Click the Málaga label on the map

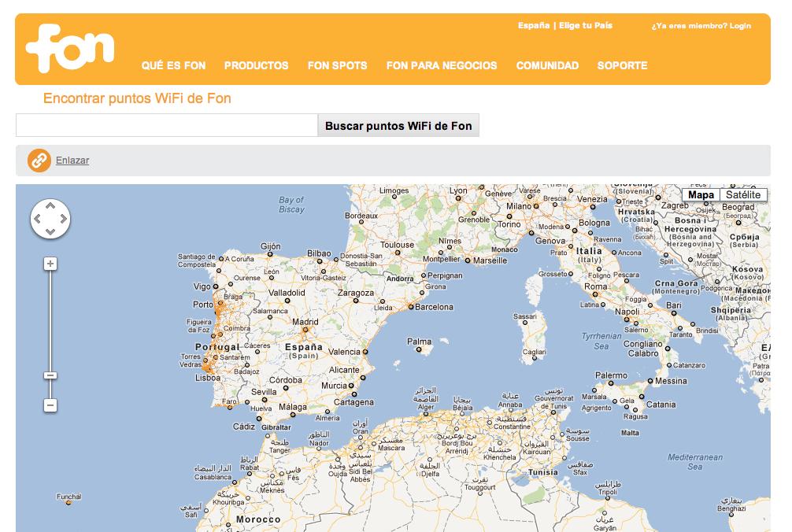tap(292, 407)
